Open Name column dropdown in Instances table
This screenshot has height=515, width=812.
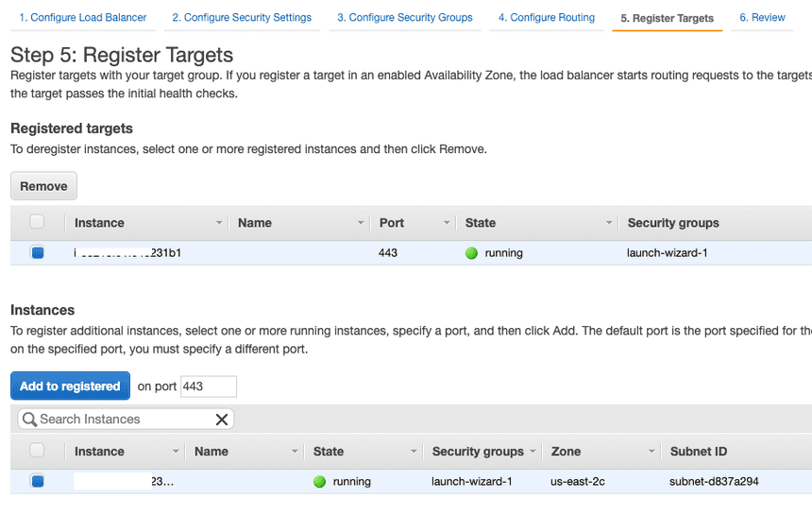[x=295, y=452]
